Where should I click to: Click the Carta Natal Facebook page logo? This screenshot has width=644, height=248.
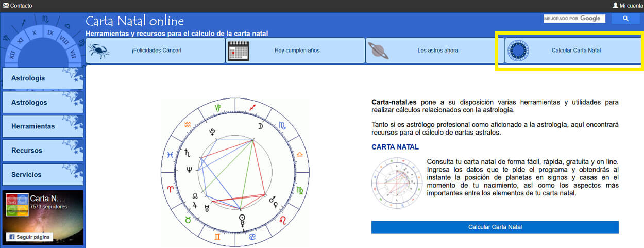17,205
